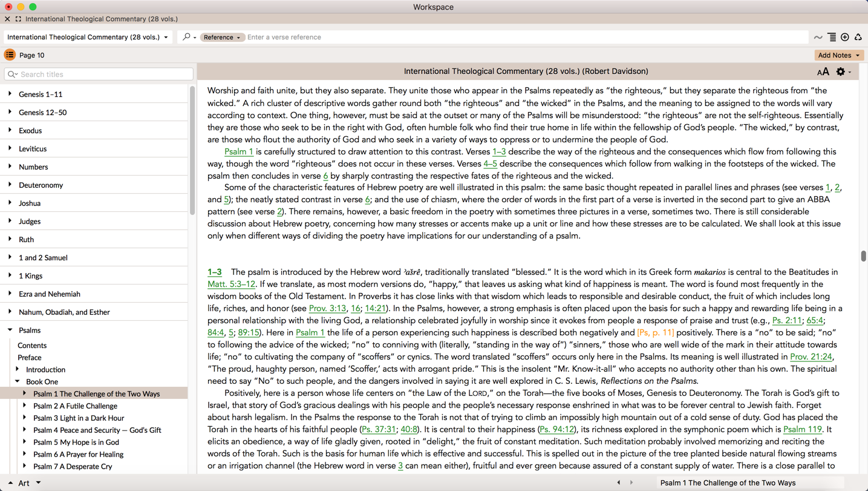Click the Page 10 label
Screen dimensions: 868x491
(32, 55)
